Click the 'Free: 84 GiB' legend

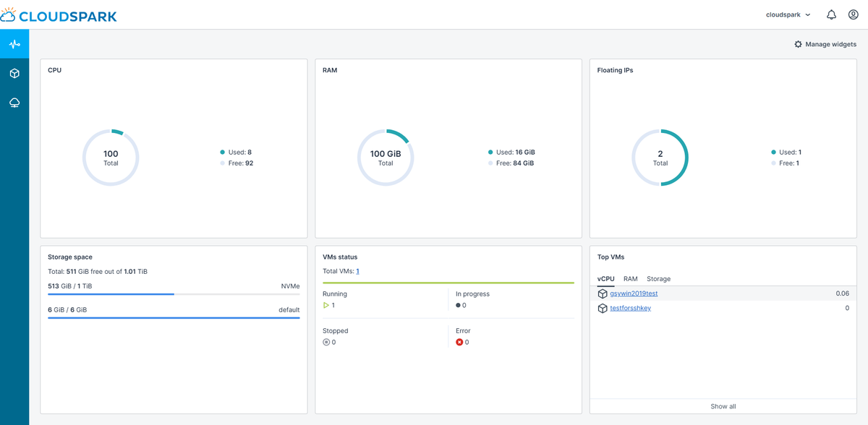click(511, 163)
